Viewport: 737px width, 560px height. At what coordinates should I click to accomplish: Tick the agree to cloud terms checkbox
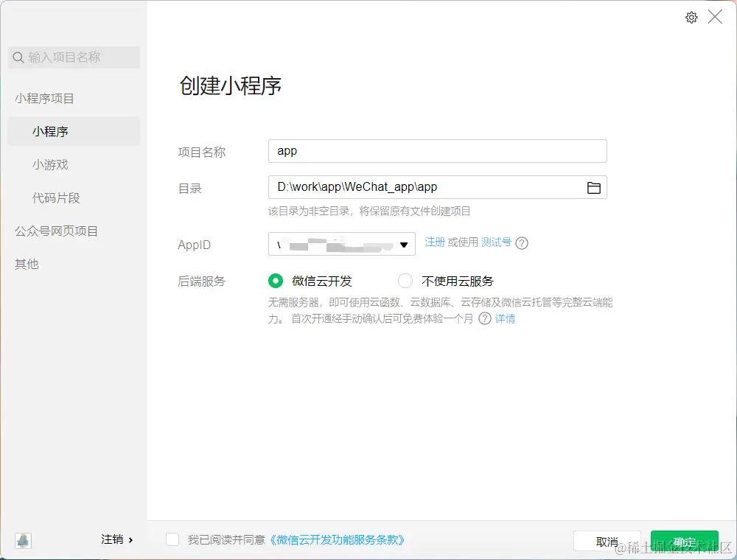point(172,539)
